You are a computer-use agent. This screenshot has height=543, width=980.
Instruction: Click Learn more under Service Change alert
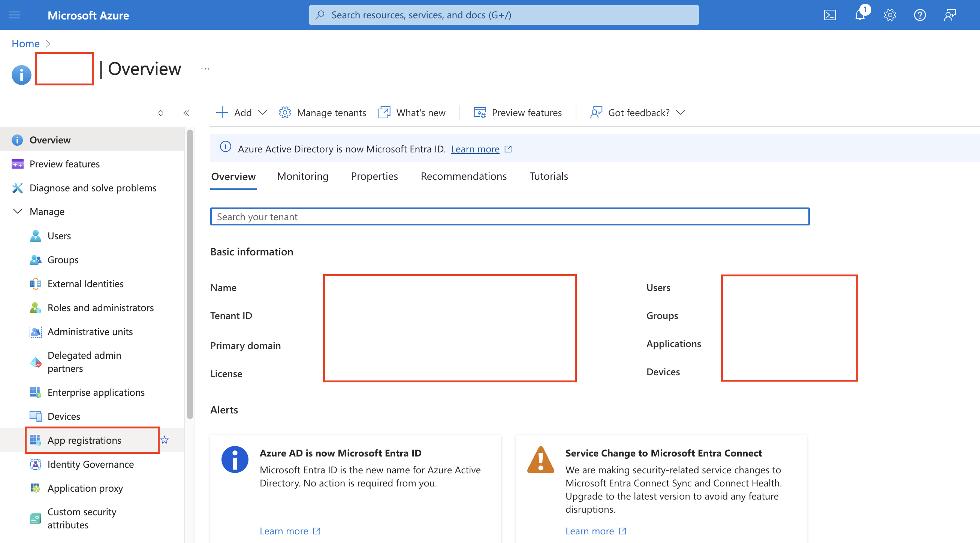click(589, 531)
